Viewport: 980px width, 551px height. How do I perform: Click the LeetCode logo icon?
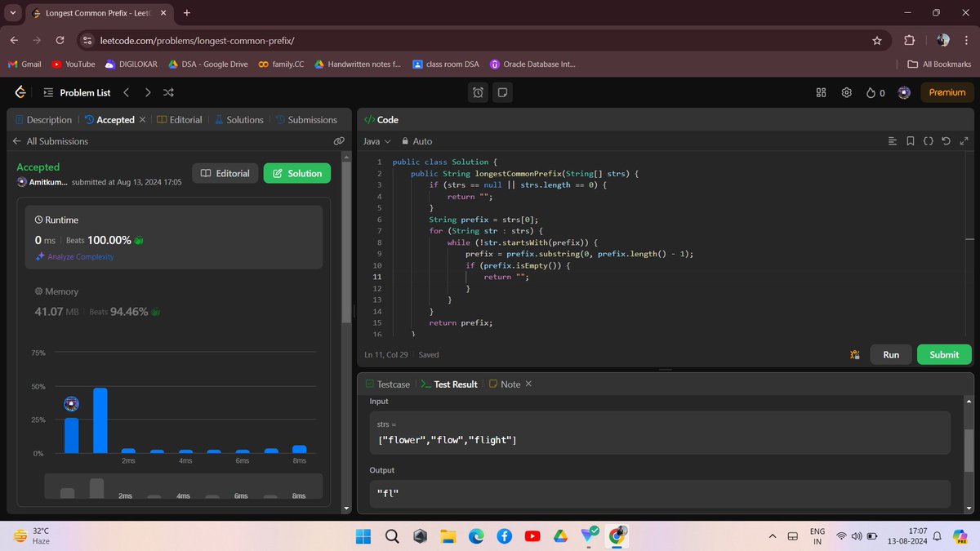[20, 92]
